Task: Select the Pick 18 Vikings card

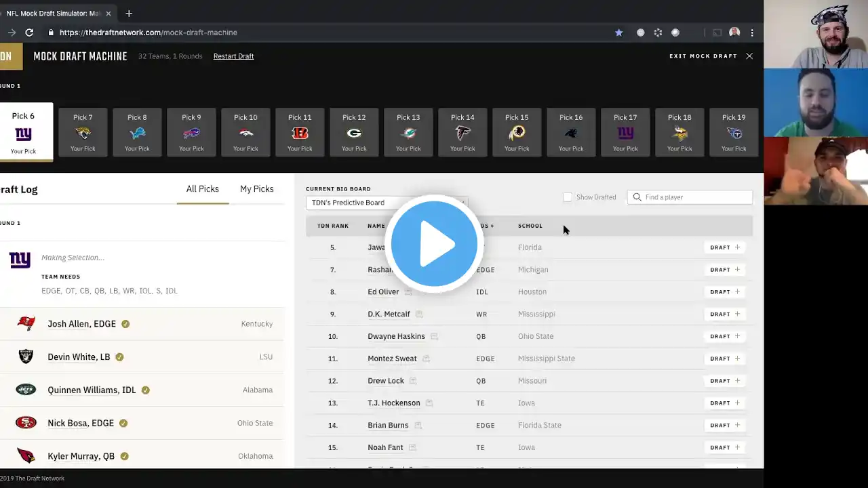Action: click(x=679, y=132)
